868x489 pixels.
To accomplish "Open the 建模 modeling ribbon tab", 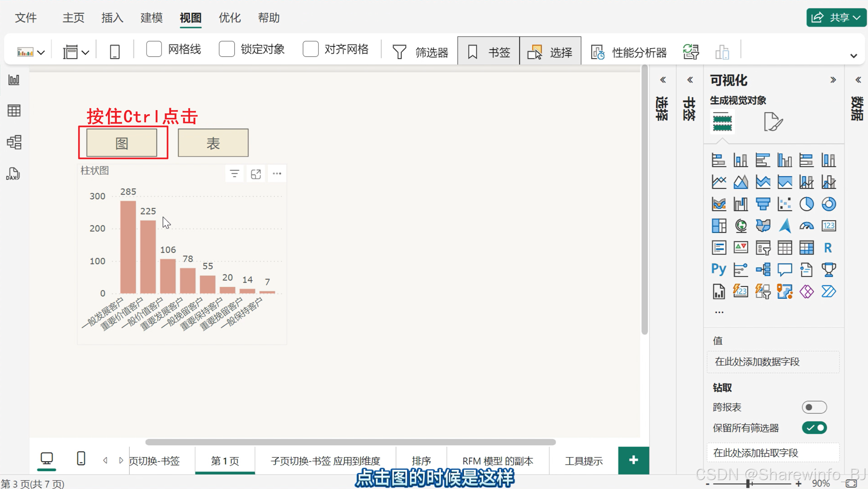I will 151,18.
